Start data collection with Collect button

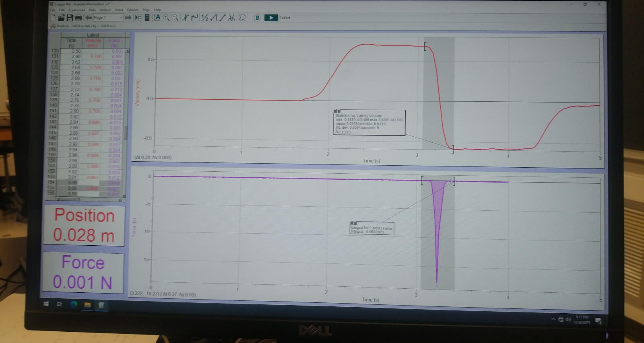[277, 18]
